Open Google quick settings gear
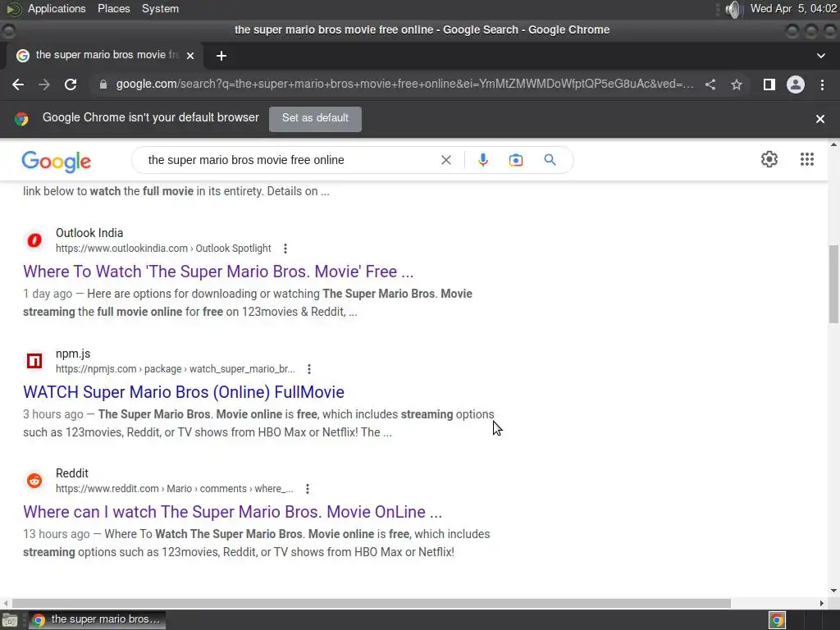Viewport: 840px width, 630px height. [x=769, y=159]
